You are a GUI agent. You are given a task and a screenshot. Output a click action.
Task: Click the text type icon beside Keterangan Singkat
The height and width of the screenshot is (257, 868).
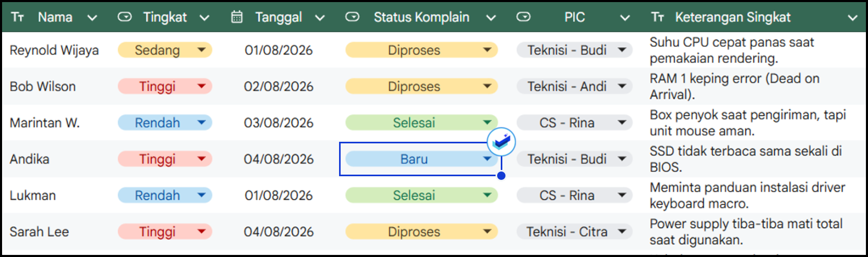click(x=658, y=17)
